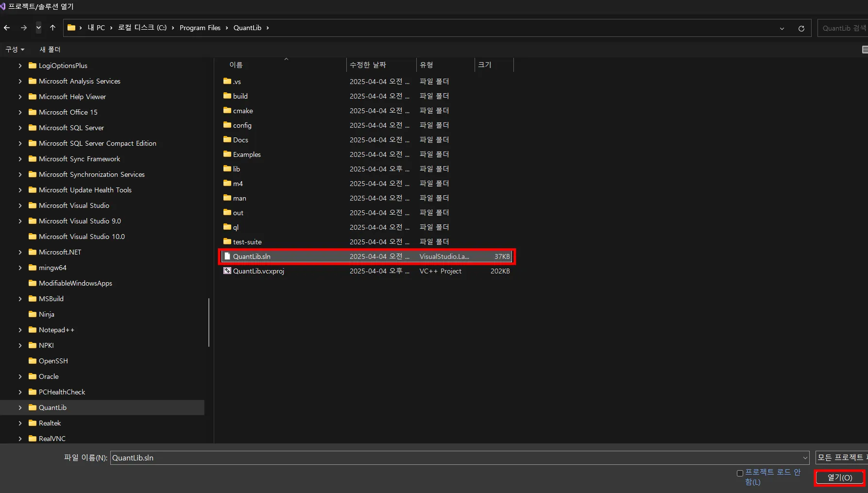Screen dimensions: 868x493
Task: Select the Docs folder icon
Action: coord(227,139)
